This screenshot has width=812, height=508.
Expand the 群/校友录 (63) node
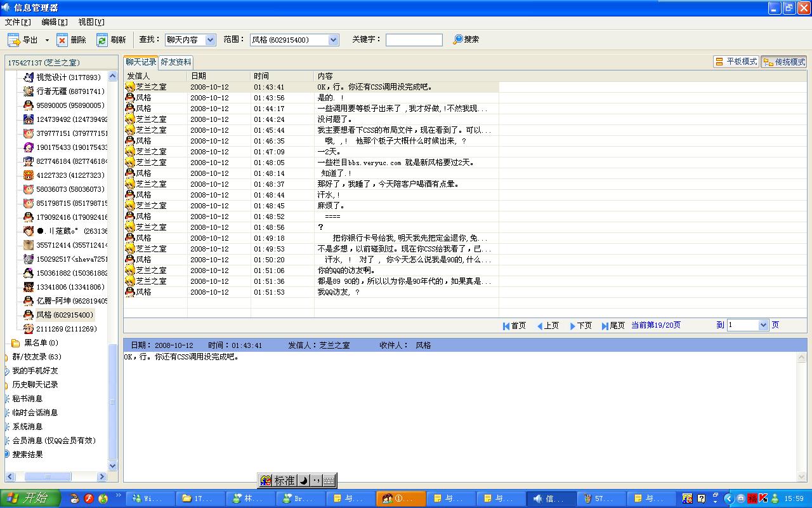pos(37,357)
